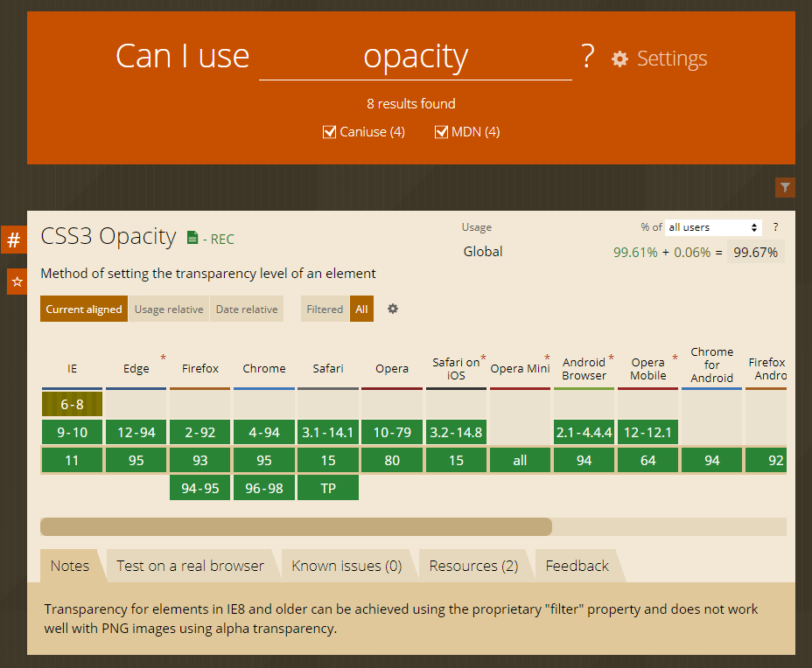Open the all users dropdown
Image resolution: width=812 pixels, height=668 pixels.
click(713, 227)
